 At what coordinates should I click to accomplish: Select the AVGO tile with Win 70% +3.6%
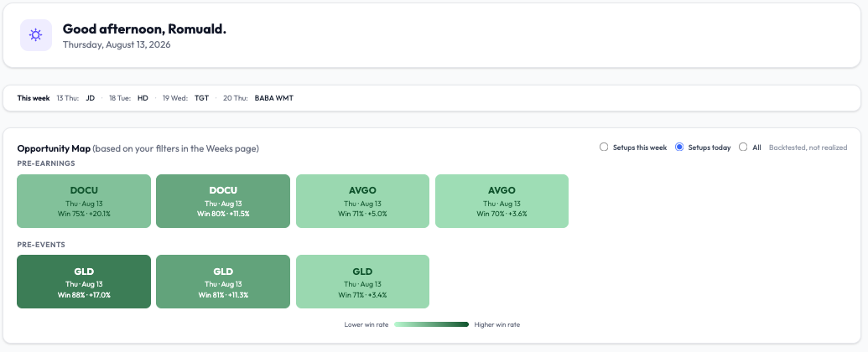click(x=502, y=201)
